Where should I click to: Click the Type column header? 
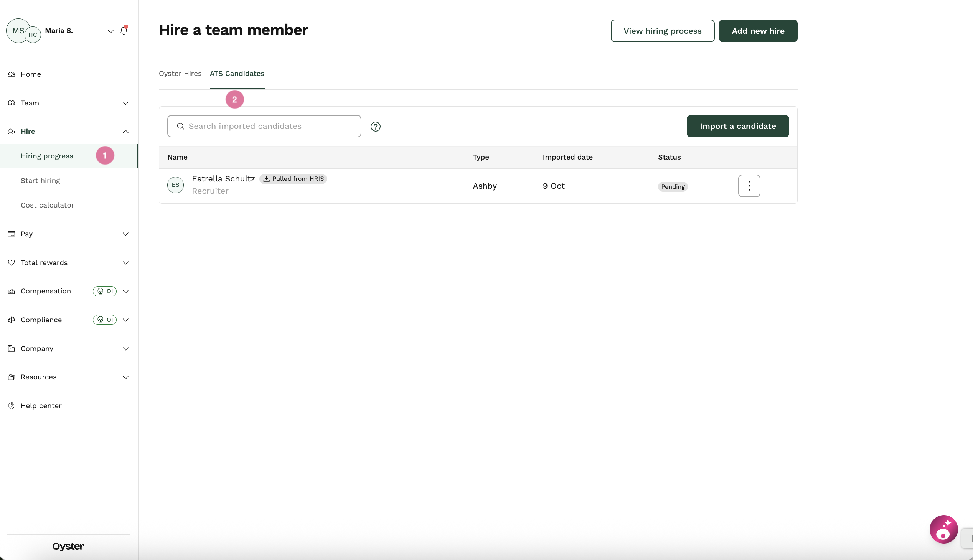(x=481, y=157)
